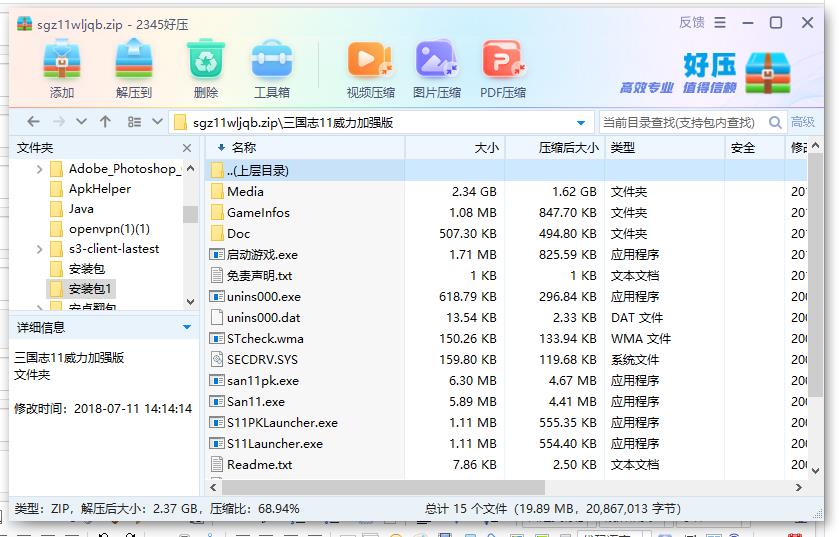Image resolution: width=839 pixels, height=537 pixels.
Task: Open the address path dropdown
Action: point(581,123)
